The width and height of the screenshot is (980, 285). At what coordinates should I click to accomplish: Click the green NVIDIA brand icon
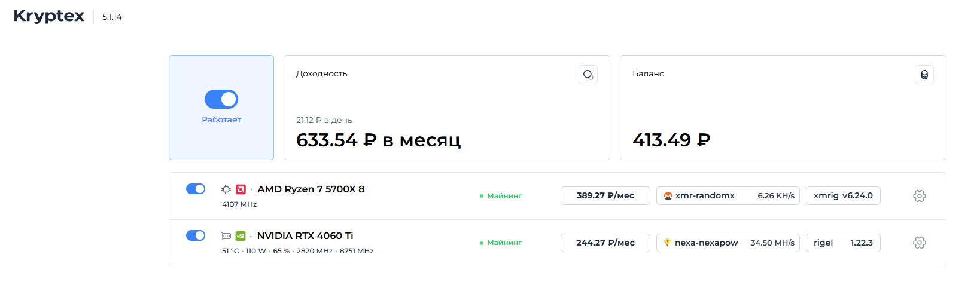coord(241,236)
